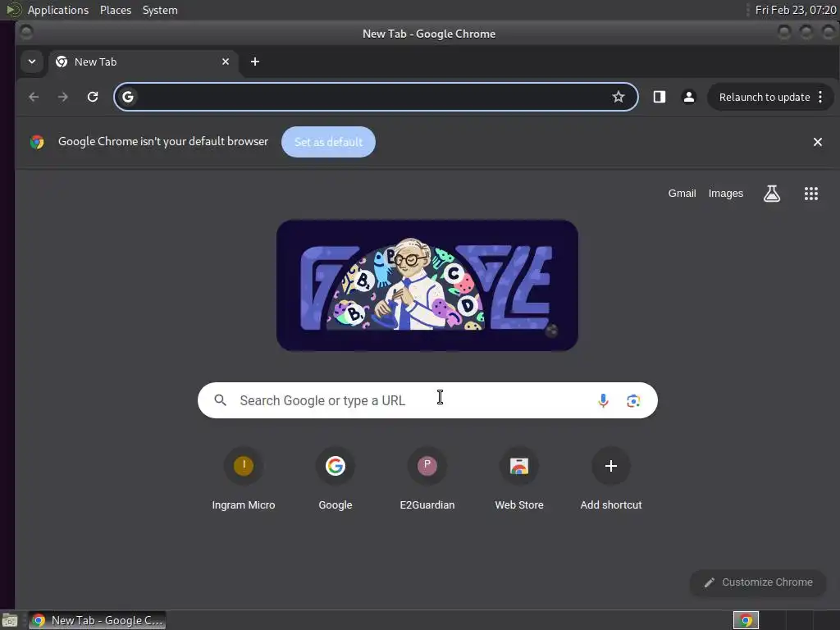Image resolution: width=840 pixels, height=630 pixels.
Task: Click the Chrome workspace switcher thumbnail
Action: [746, 620]
